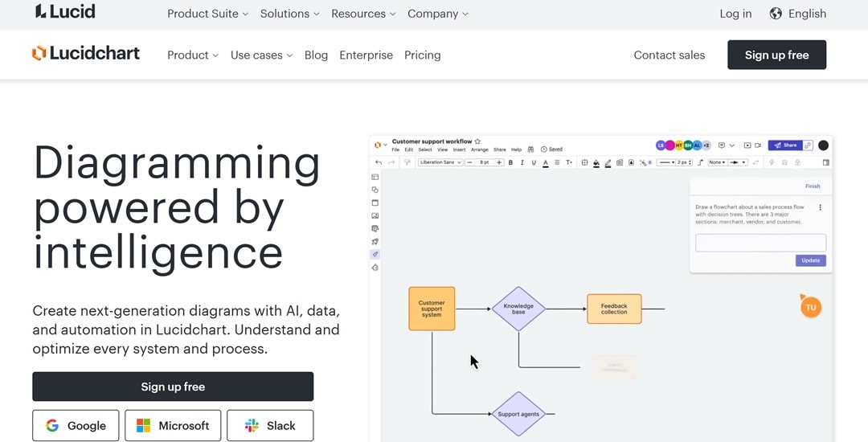Image resolution: width=868 pixels, height=442 pixels.
Task: Click the dark Sign up free header button
Action: pyautogui.click(x=776, y=55)
